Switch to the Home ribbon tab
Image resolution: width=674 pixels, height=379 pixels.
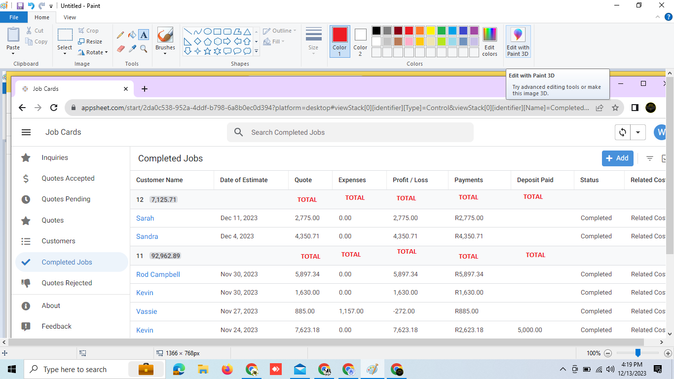(42, 17)
